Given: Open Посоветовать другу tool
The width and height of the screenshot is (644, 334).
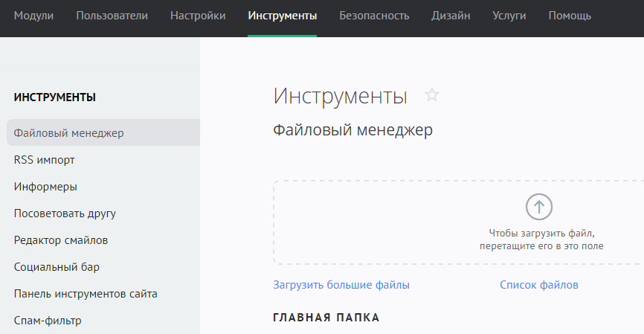Looking at the screenshot, I should tap(65, 213).
